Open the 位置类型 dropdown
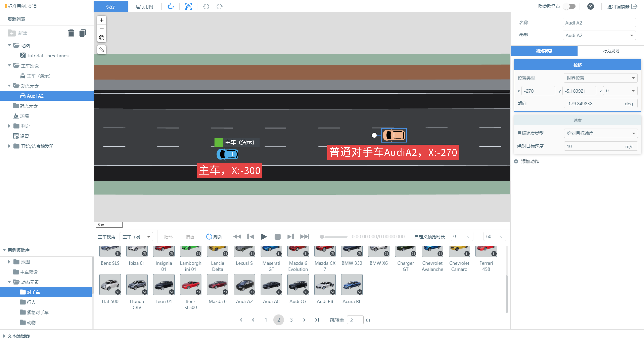Viewport: 644px width, 341px height. pos(601,78)
